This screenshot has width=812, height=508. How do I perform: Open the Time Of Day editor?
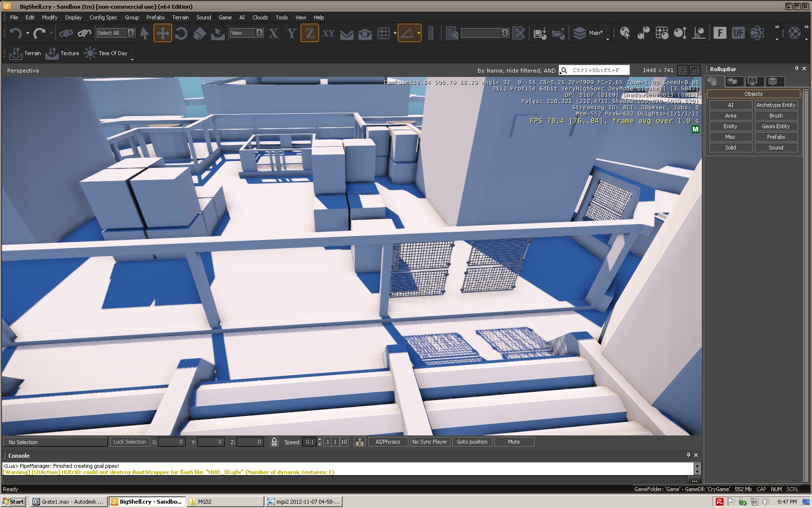(x=106, y=53)
